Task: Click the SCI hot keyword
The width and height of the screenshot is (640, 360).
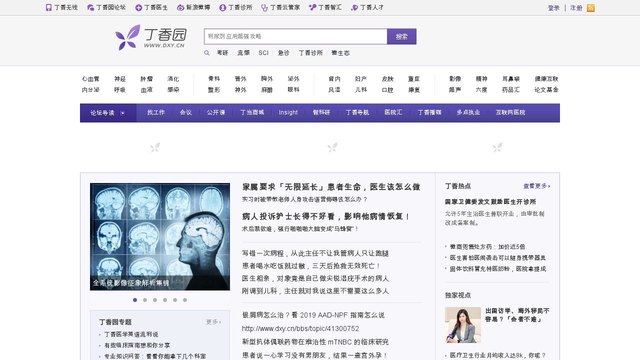Action: click(263, 53)
